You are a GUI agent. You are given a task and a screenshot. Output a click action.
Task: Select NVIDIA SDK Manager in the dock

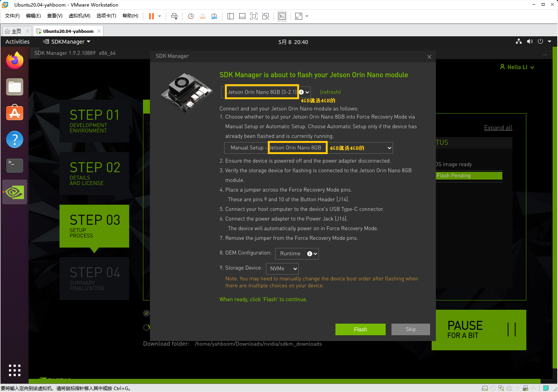(15, 192)
